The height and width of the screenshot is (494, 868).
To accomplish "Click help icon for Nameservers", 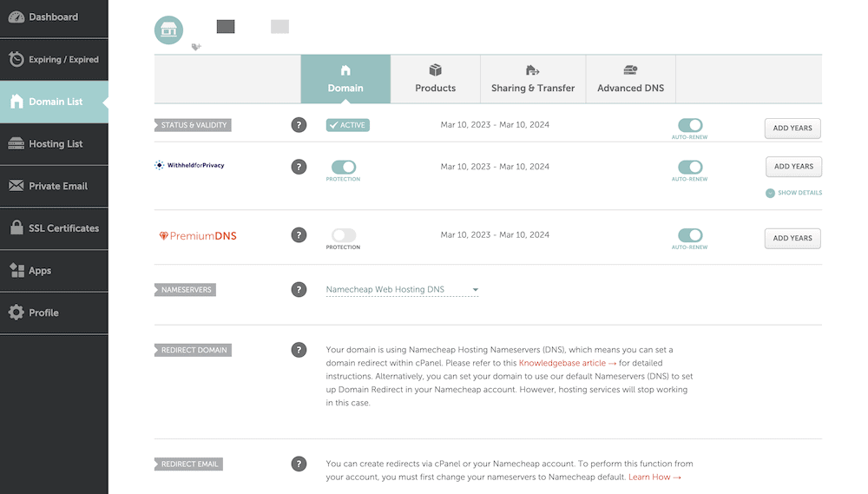I will pyautogui.click(x=299, y=290).
